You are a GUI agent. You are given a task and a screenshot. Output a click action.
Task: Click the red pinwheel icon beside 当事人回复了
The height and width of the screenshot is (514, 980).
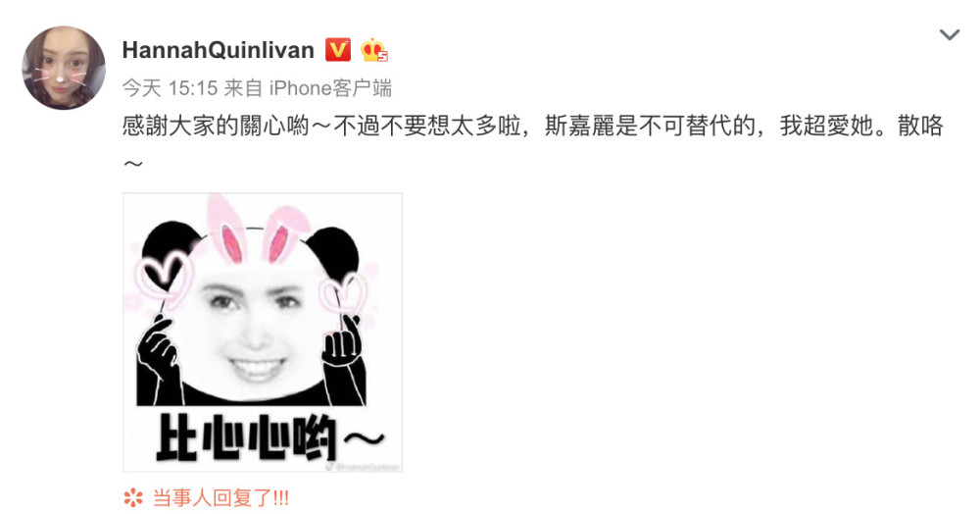point(133,498)
